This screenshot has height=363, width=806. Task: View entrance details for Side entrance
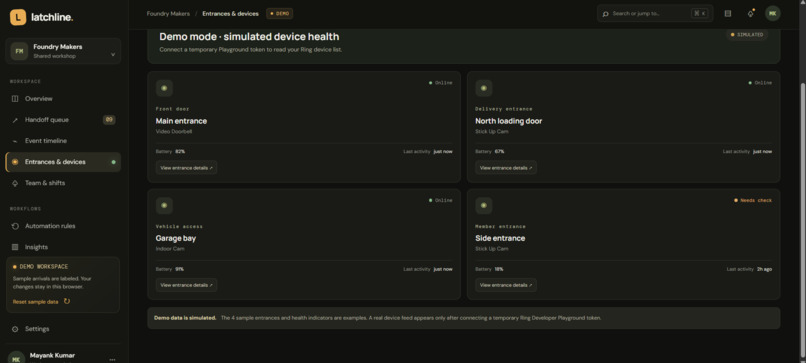click(506, 285)
